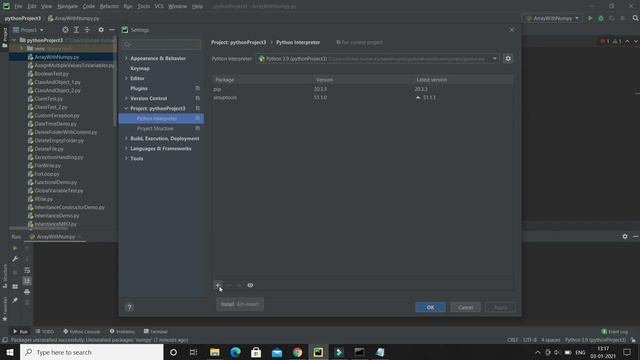The height and width of the screenshot is (360, 640).
Task: Select ArrayWithNumpy.py in project tree
Action: (57, 57)
